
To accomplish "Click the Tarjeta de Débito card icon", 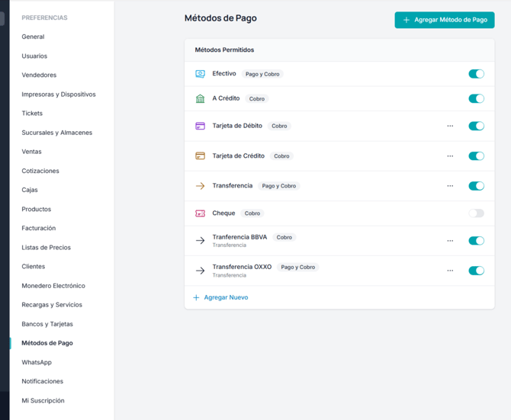I will point(200,126).
